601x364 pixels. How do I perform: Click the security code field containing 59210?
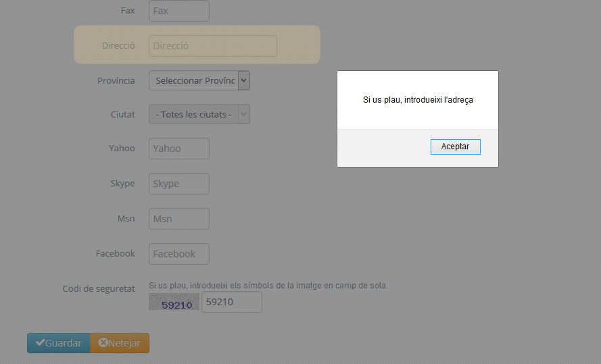click(232, 302)
